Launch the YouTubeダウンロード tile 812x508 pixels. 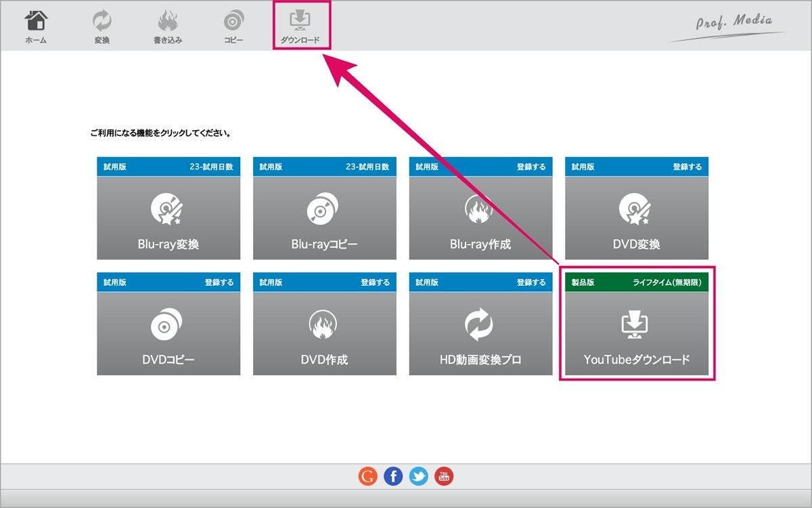pyautogui.click(x=637, y=324)
